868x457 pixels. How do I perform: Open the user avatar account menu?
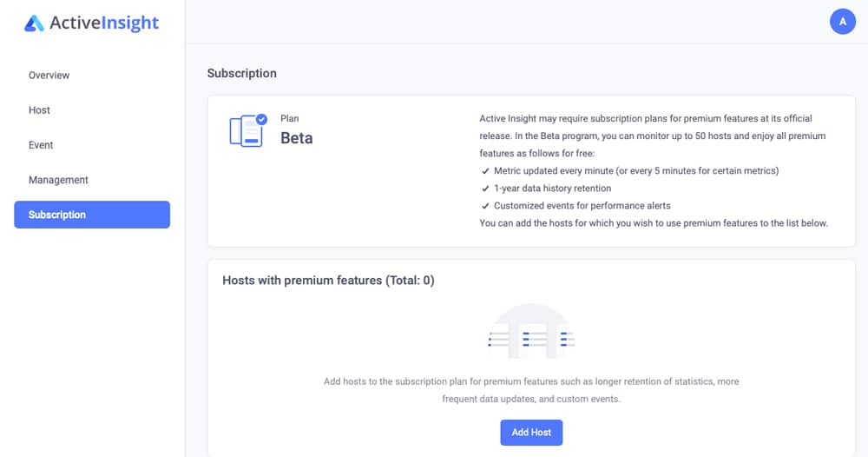pyautogui.click(x=843, y=22)
